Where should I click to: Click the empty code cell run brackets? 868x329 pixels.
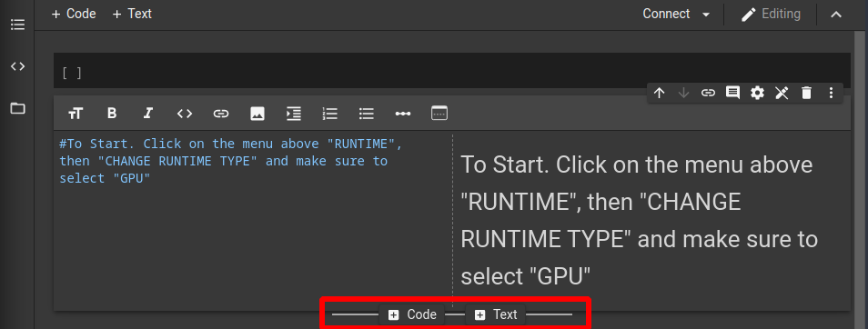pos(72,73)
